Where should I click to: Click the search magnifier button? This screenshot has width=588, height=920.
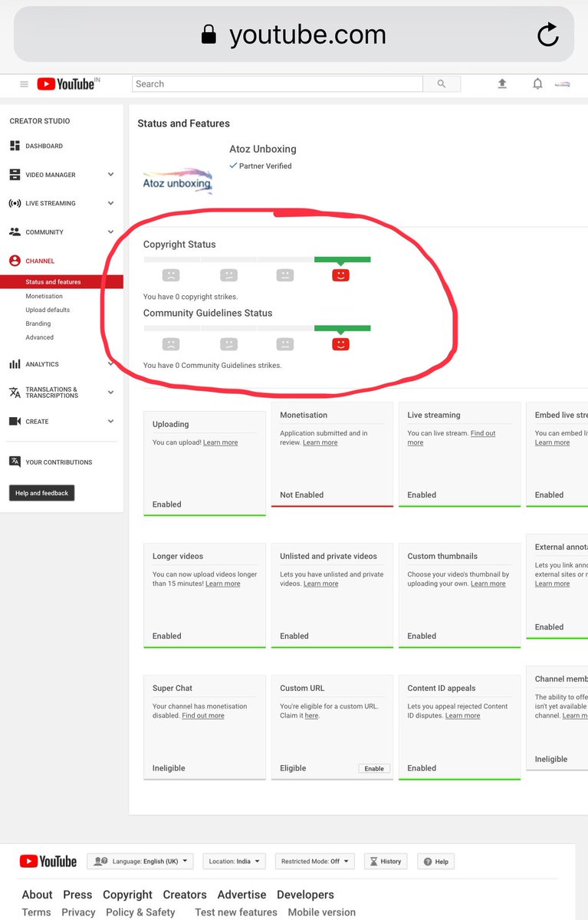[442, 84]
